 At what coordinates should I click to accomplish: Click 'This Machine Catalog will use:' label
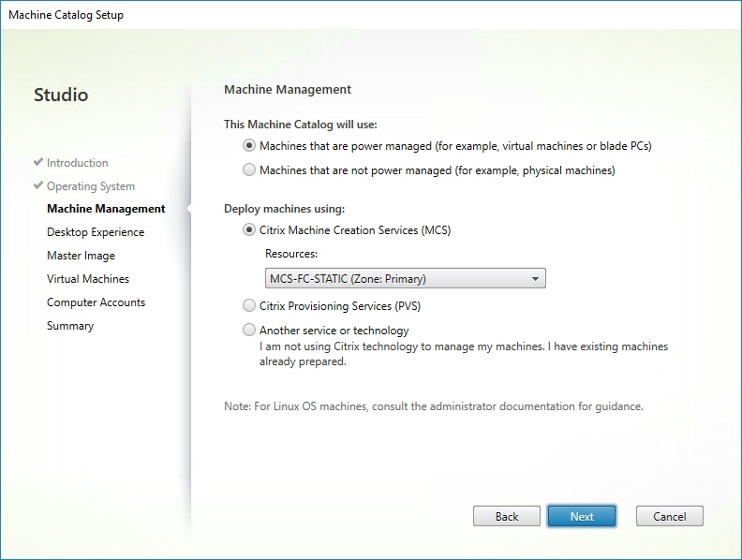point(301,125)
